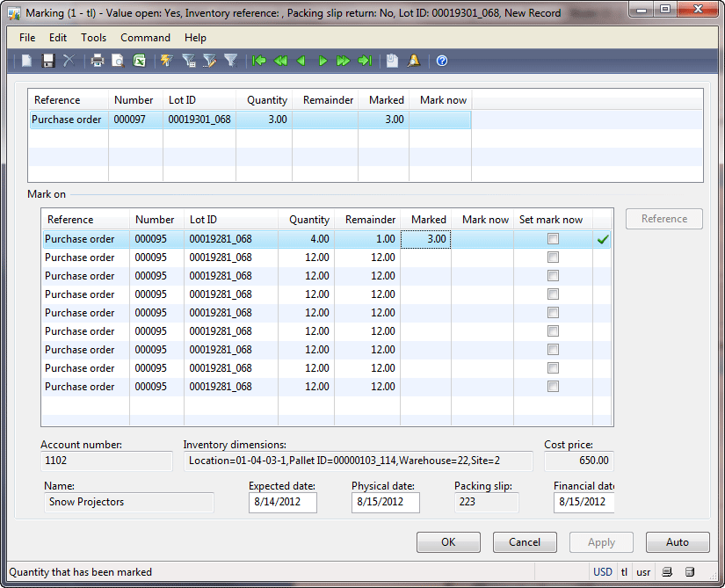Screen dimensions: 725x588
Task: Click the Financial date field
Action: pyautogui.click(x=584, y=503)
